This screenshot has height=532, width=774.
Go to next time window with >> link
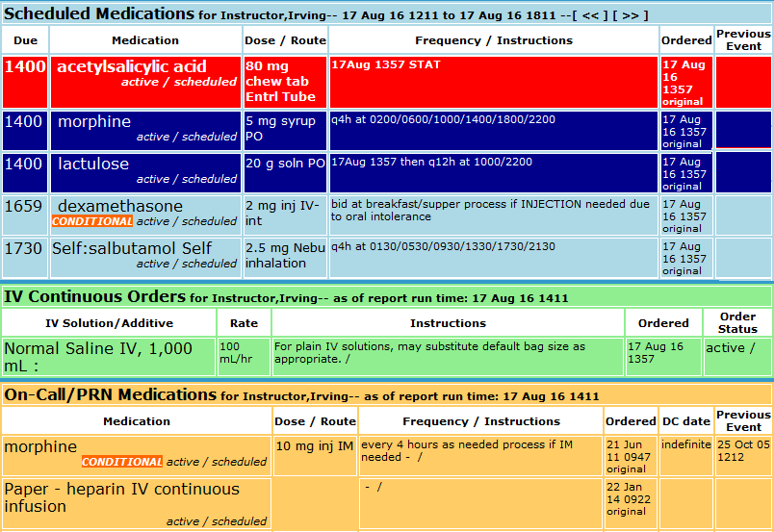click(631, 15)
